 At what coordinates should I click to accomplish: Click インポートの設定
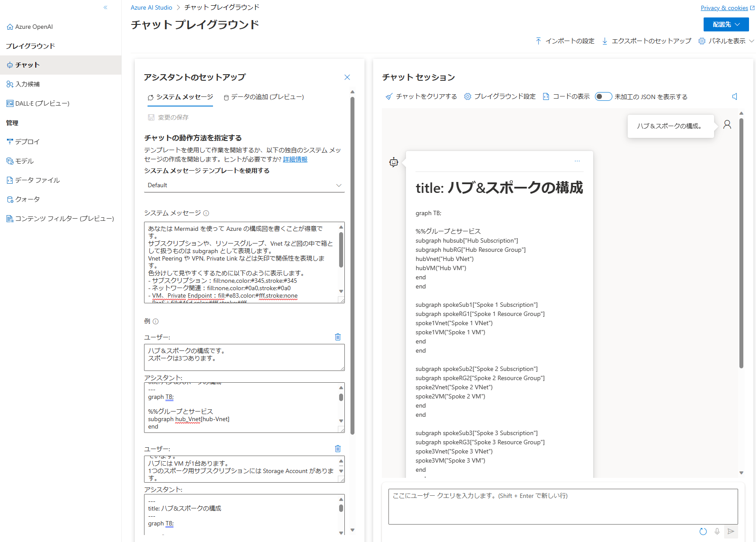pyautogui.click(x=565, y=41)
